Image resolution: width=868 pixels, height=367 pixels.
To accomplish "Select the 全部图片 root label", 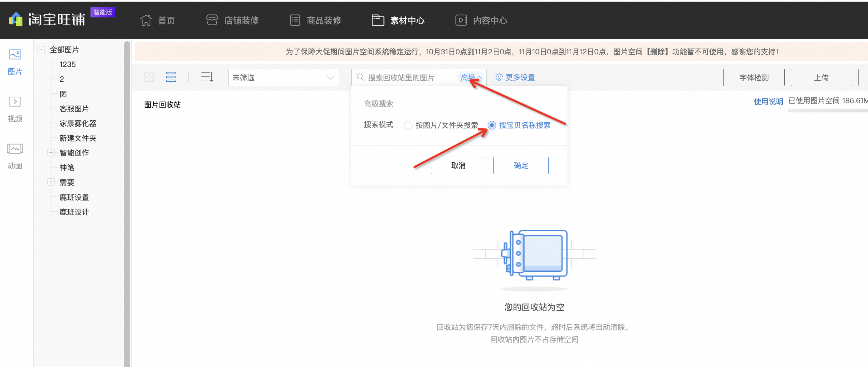I will click(x=64, y=50).
